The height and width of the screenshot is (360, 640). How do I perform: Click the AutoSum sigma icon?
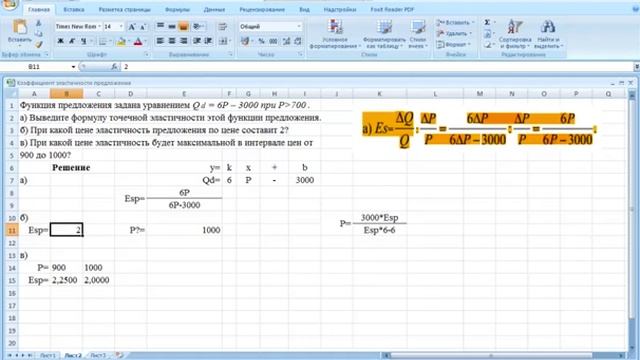tap(487, 22)
